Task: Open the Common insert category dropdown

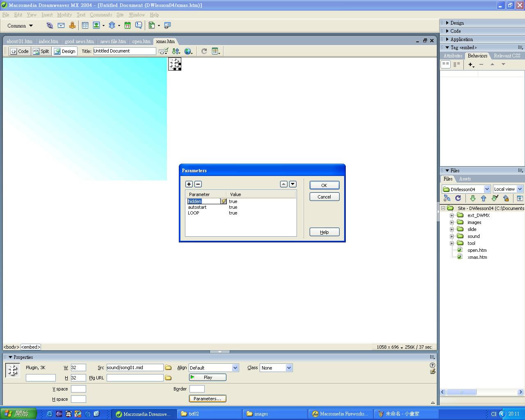Action: (20, 25)
